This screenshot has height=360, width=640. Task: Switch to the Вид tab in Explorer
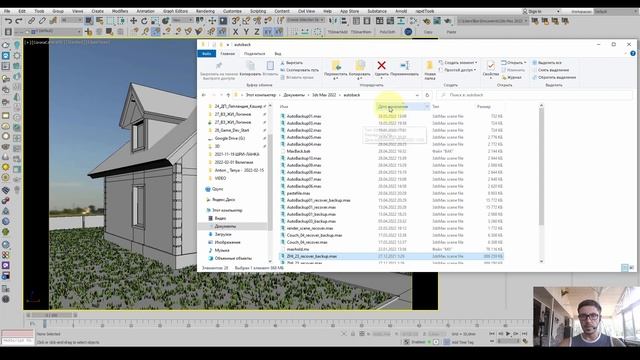[278, 54]
